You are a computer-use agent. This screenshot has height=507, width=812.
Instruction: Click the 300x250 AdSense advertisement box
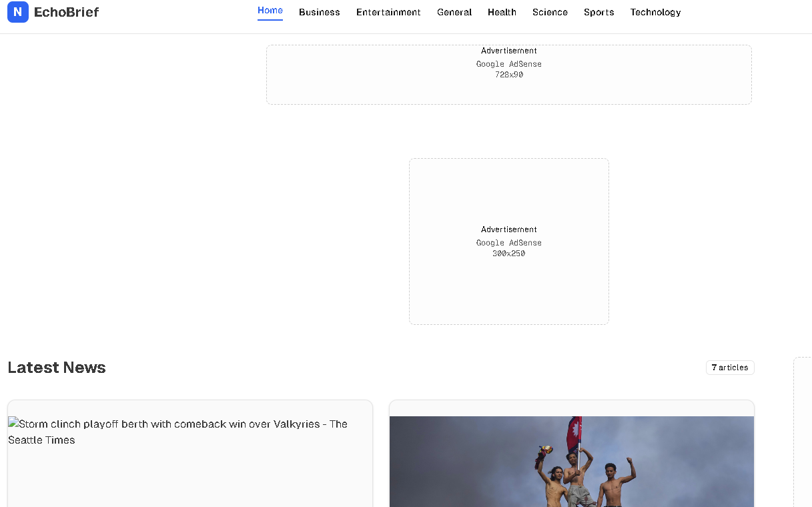pos(509,241)
